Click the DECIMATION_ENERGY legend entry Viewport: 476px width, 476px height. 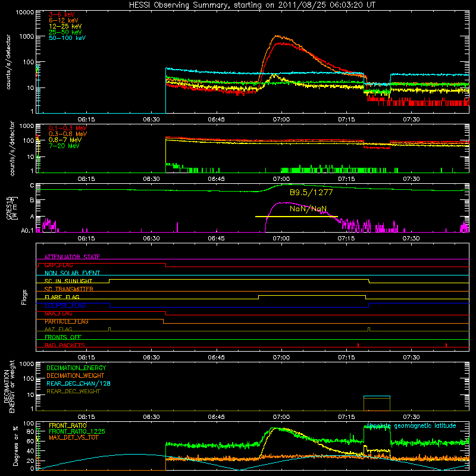tap(76, 368)
